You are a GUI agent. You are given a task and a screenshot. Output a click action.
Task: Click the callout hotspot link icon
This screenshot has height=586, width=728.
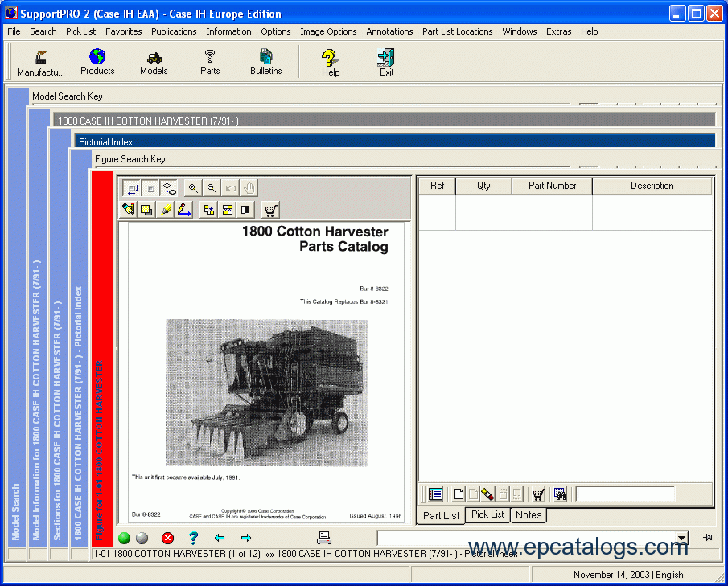click(170, 188)
